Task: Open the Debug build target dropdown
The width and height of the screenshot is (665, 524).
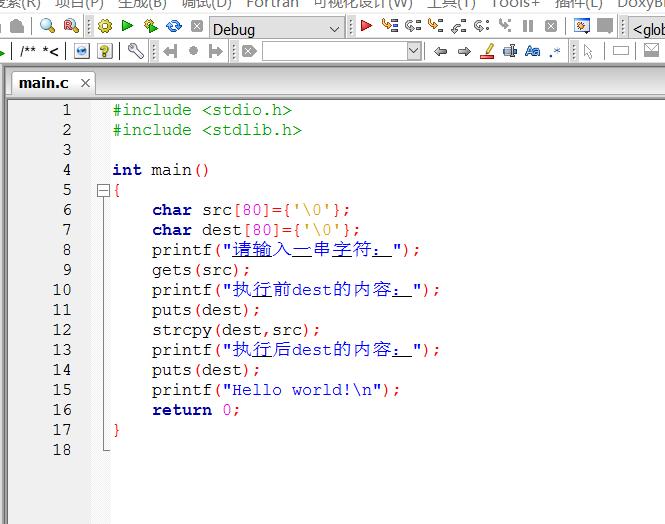Action: point(277,29)
